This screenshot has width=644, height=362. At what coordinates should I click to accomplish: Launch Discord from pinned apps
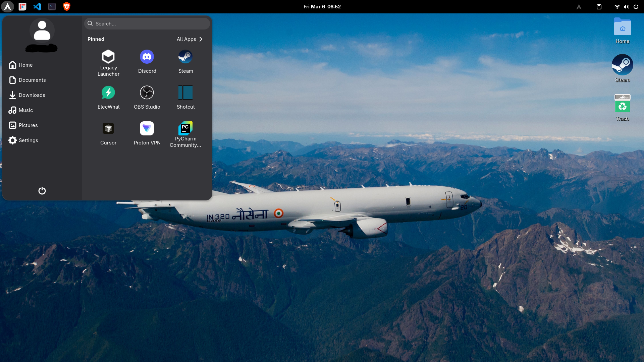coord(147,62)
